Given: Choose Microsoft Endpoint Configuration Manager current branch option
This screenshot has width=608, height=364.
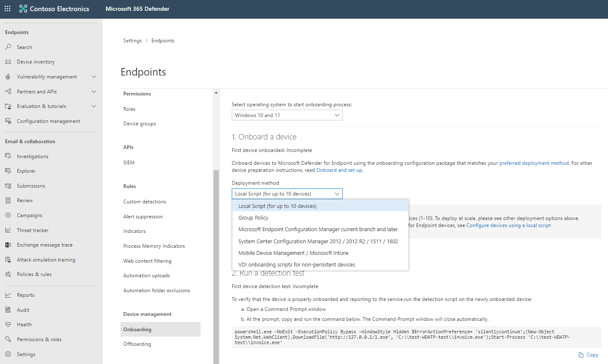Looking at the screenshot, I should pyautogui.click(x=320, y=229).
